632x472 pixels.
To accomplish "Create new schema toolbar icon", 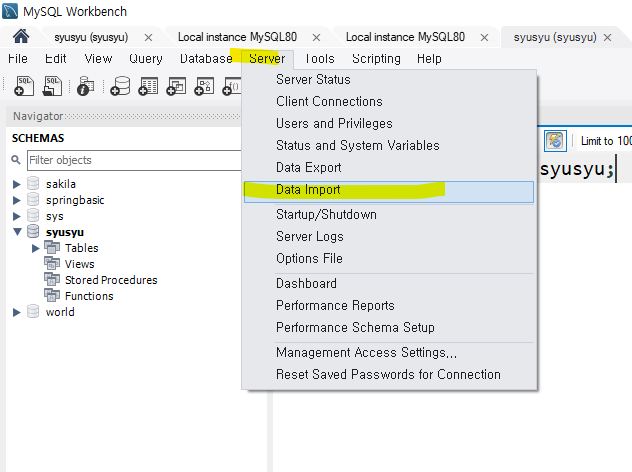I will point(120,86).
